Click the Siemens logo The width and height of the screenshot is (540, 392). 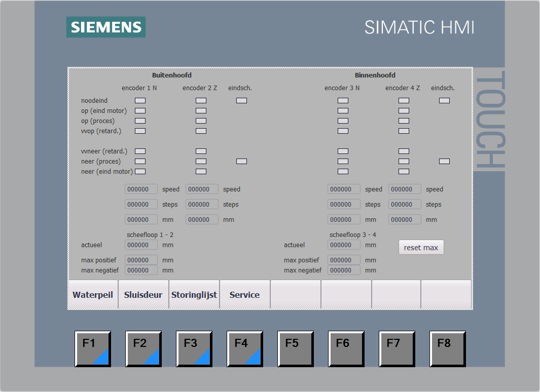pos(105,27)
